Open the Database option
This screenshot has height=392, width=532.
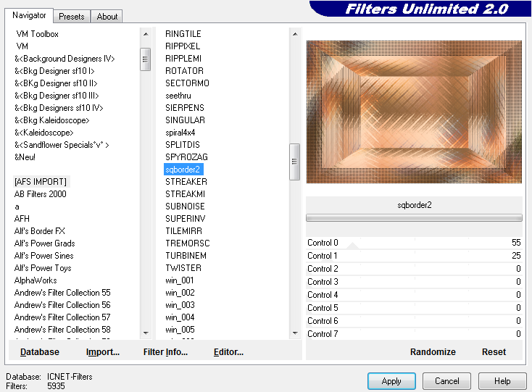pyautogui.click(x=40, y=352)
